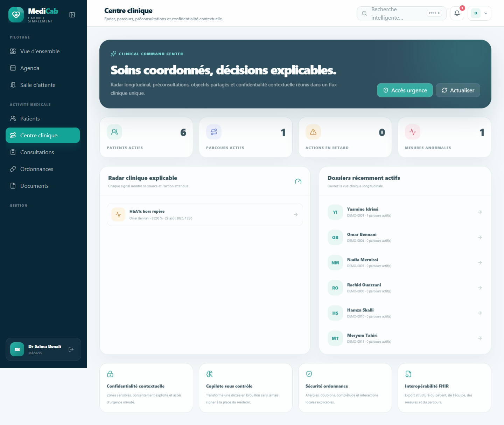Click the logout icon beside Dr Salma Benali

71,349
